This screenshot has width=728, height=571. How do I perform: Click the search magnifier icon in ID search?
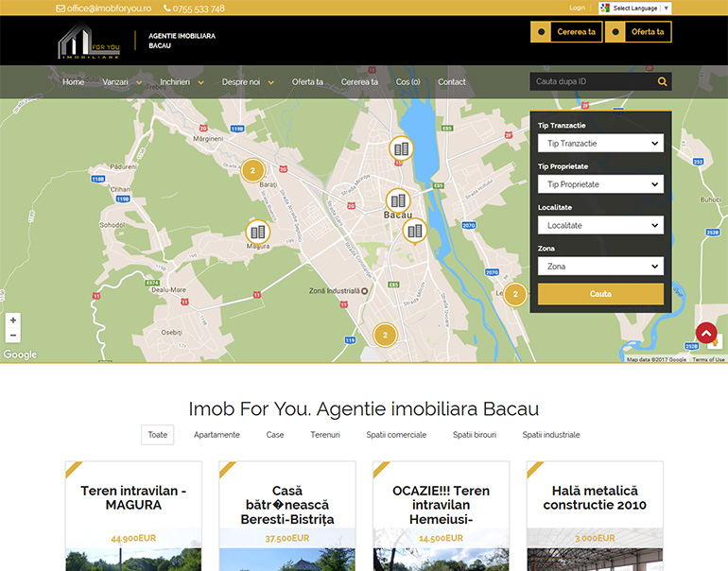click(662, 81)
